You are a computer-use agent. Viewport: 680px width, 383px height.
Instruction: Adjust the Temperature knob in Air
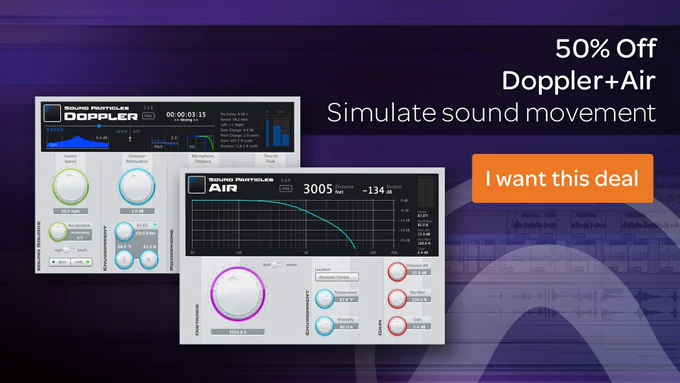(x=324, y=299)
